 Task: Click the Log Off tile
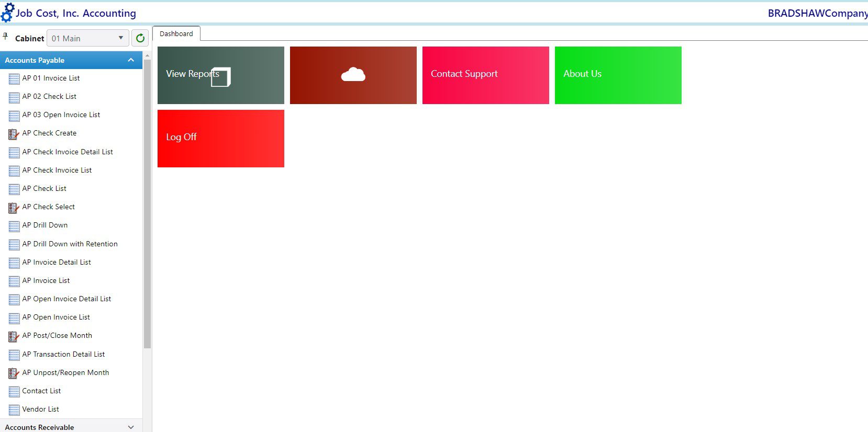(x=221, y=139)
